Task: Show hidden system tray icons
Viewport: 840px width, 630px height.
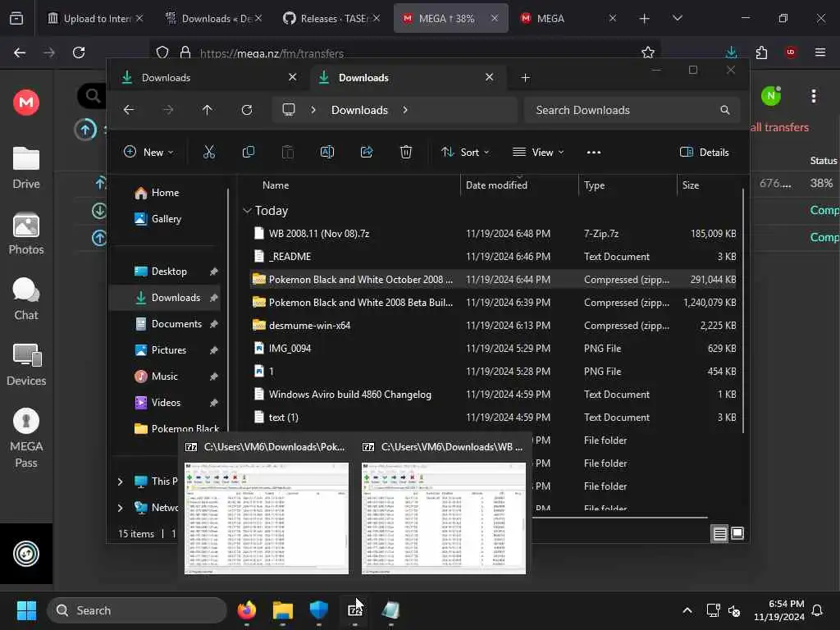Action: pos(687,610)
